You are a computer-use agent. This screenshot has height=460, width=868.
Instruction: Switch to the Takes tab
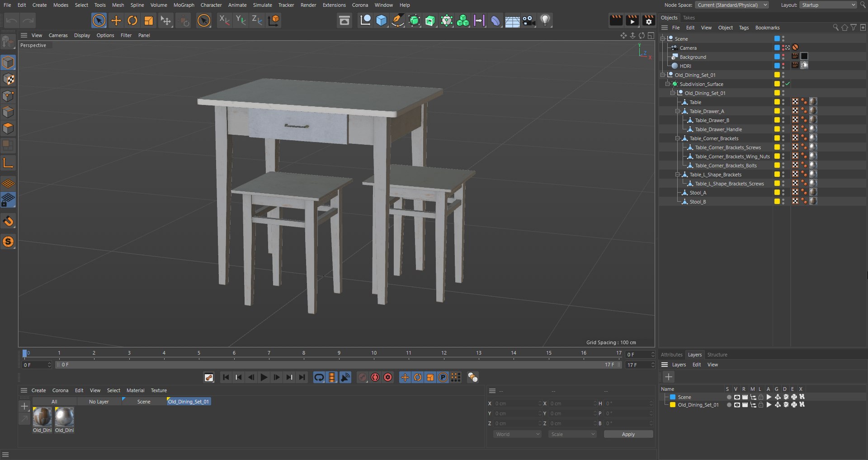point(689,18)
